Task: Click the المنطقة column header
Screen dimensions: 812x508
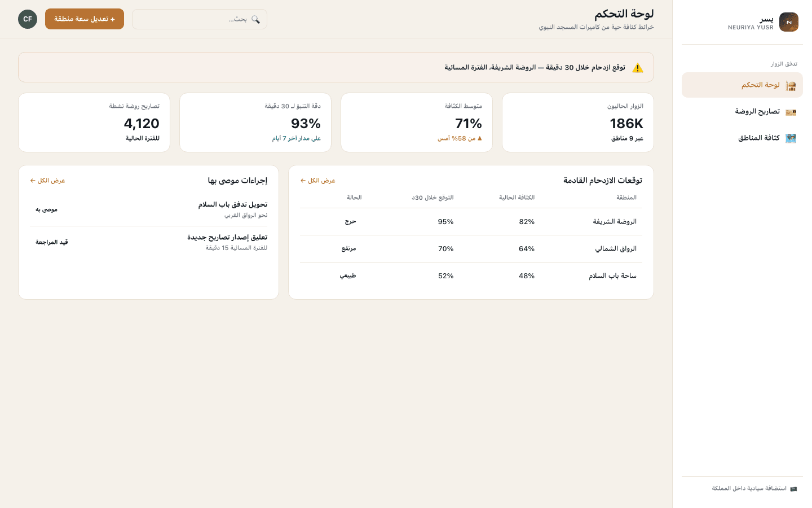Action: pos(626,198)
